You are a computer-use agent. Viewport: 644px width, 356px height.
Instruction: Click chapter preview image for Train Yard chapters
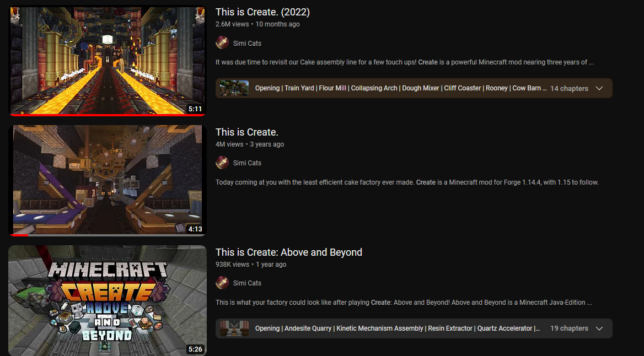(234, 88)
